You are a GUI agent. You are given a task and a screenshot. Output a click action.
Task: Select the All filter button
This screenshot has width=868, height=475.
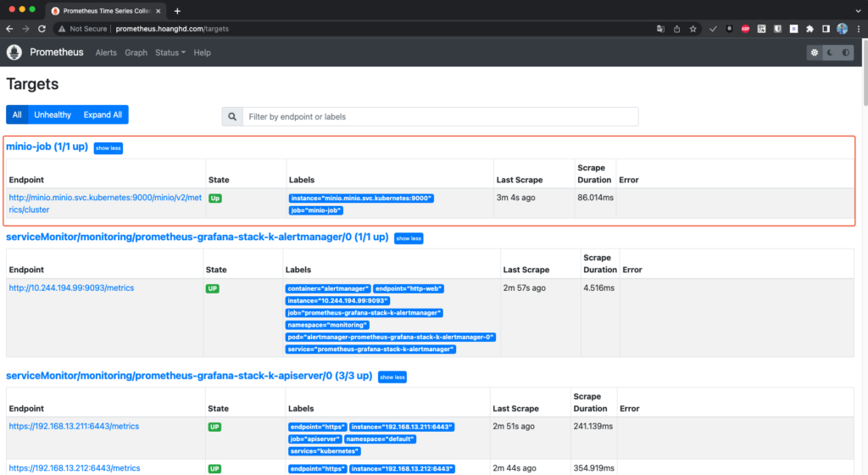17,115
